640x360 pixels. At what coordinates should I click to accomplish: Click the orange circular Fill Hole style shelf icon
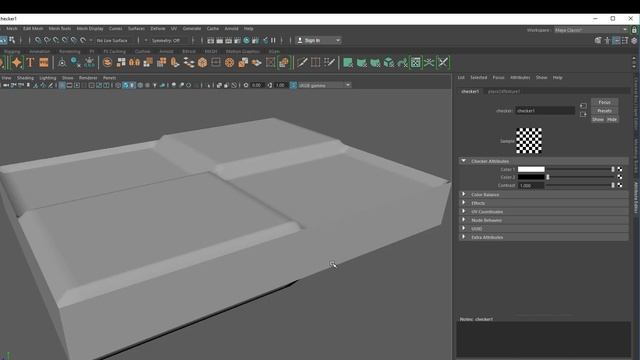pyautogui.click(x=229, y=62)
